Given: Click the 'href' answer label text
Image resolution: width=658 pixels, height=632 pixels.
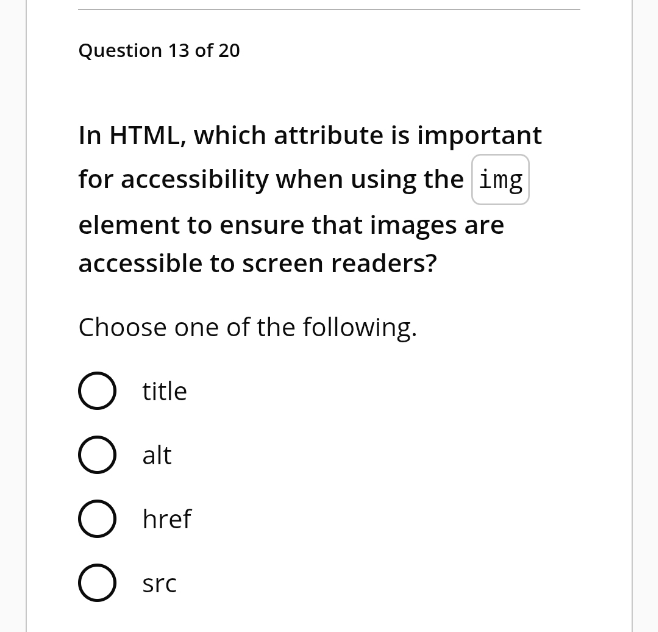Looking at the screenshot, I should [167, 519].
